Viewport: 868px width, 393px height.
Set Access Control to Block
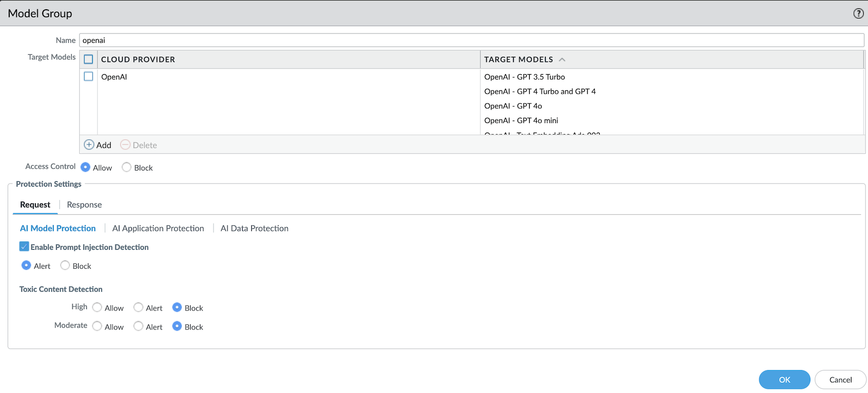(127, 167)
